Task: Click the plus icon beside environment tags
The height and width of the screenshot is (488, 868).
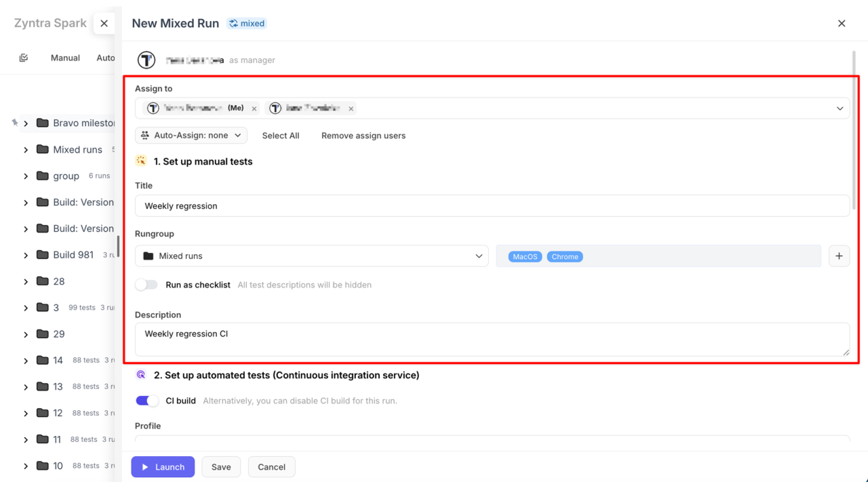Action: click(x=839, y=256)
